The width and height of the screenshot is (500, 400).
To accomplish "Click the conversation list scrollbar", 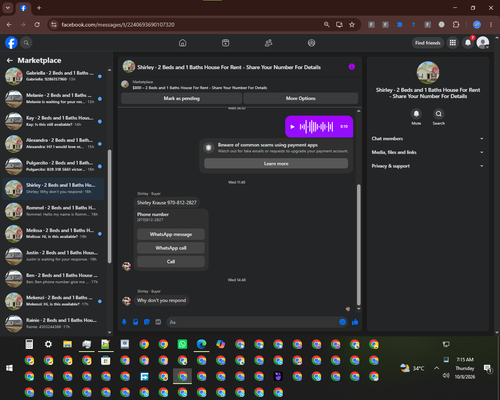I will tap(109, 207).
